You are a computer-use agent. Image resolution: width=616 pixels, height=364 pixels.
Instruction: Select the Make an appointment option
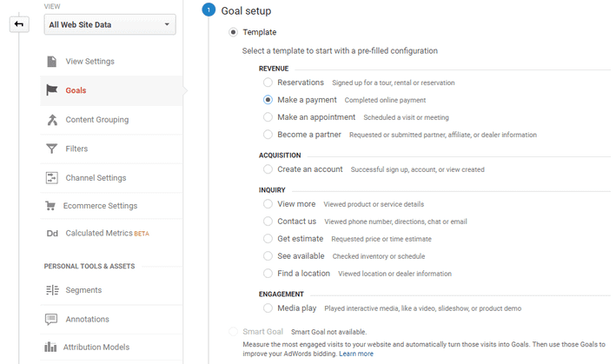pyautogui.click(x=268, y=117)
